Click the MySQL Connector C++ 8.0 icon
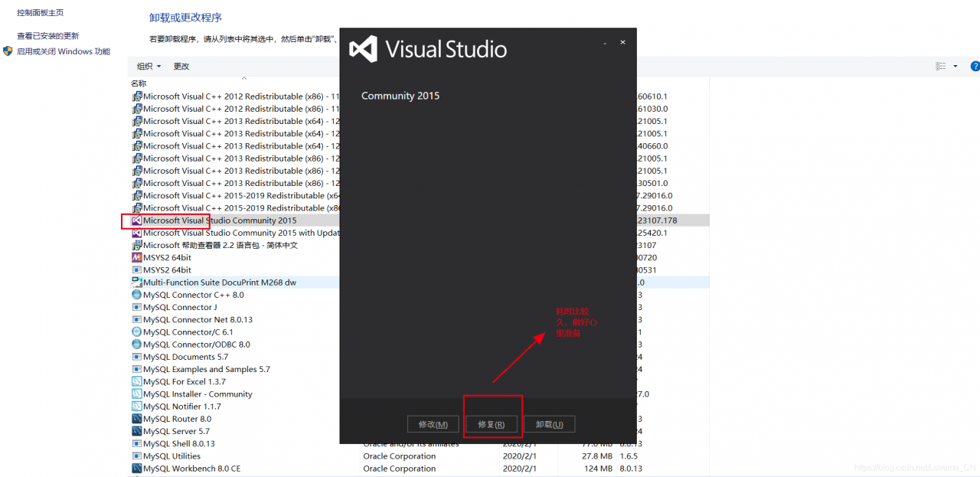Viewport: 980px width, 477px height. tap(137, 295)
